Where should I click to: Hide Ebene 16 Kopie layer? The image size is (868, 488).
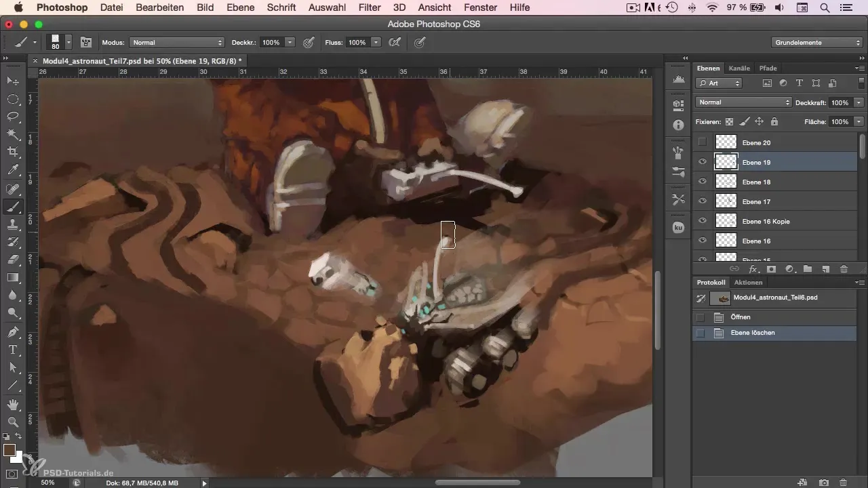point(702,221)
